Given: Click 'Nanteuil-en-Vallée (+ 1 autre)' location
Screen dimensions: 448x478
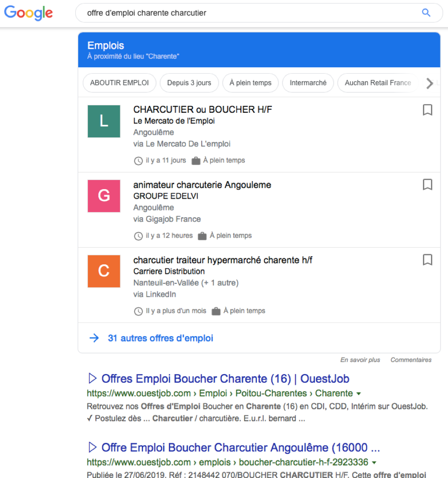Looking at the screenshot, I should point(186,283).
